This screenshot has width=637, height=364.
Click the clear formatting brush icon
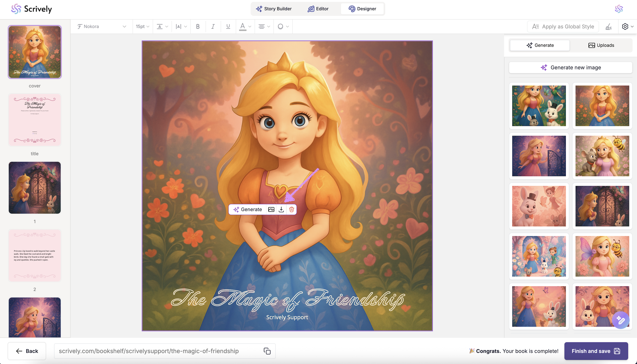coord(609,27)
